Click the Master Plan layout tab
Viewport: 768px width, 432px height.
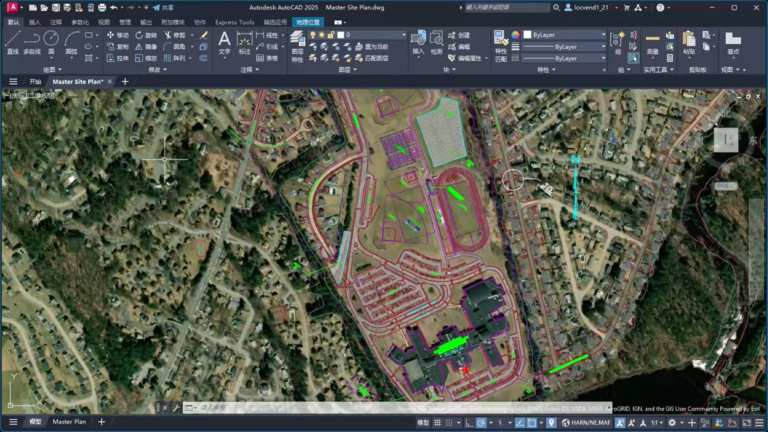click(x=69, y=422)
